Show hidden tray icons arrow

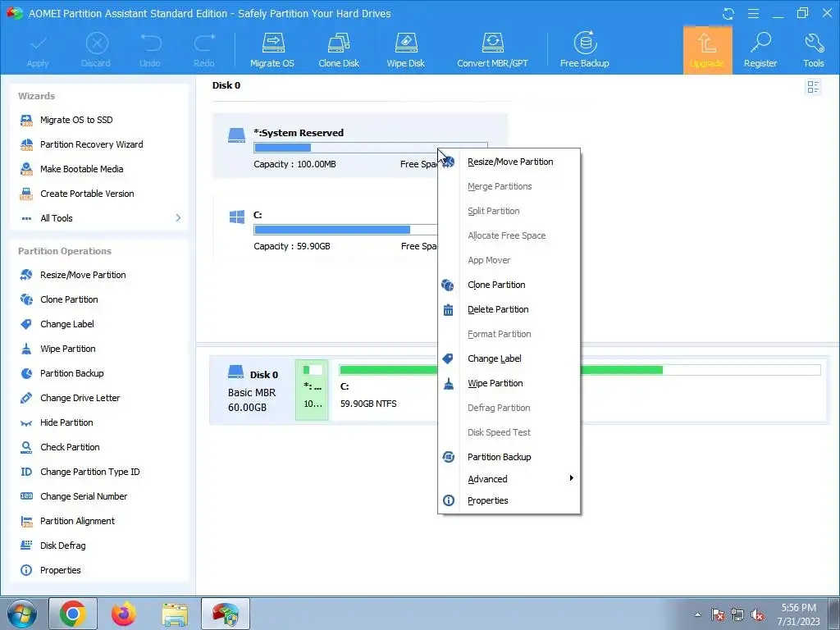[x=697, y=614]
